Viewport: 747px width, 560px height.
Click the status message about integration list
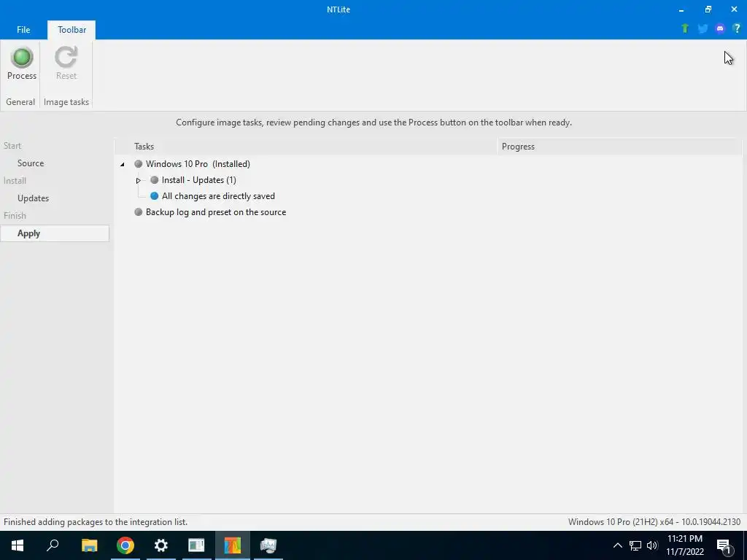pos(96,522)
